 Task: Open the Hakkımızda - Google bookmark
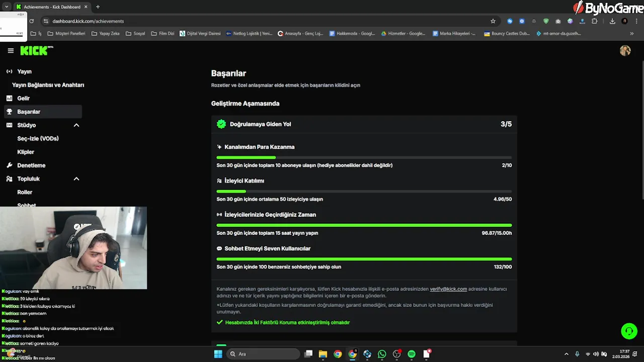[352, 34]
